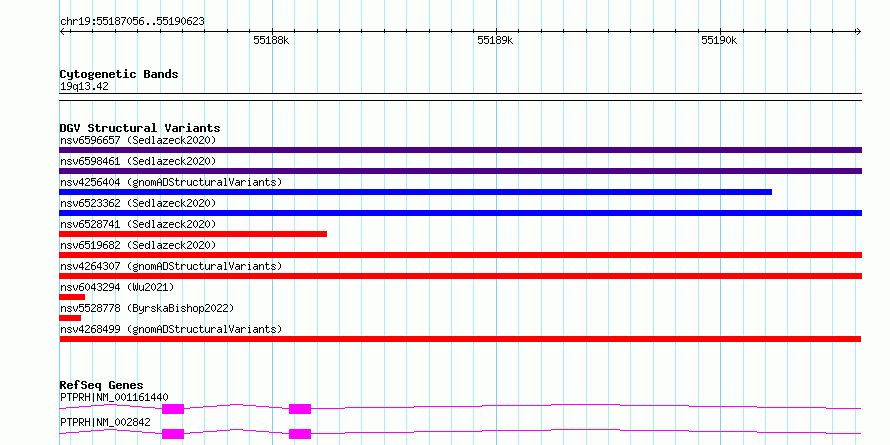Click the 55189k ruler tick label
890x445 pixels.
click(x=496, y=40)
